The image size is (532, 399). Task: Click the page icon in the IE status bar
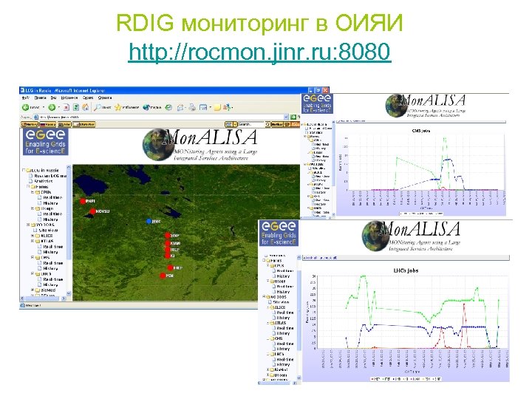point(22,305)
